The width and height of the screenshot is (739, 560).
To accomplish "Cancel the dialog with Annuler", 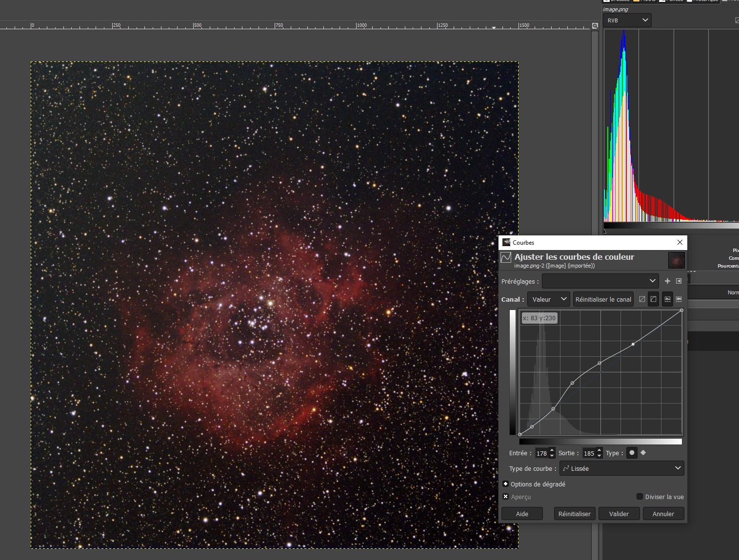I will coord(663,514).
